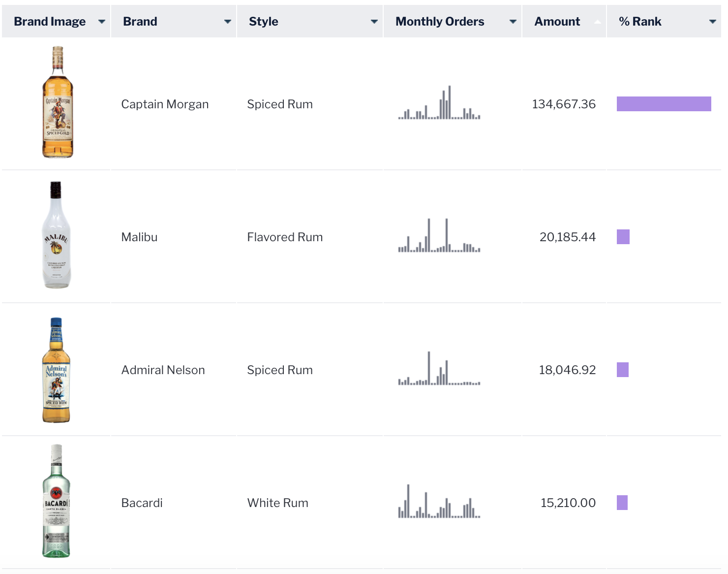Click the Admiral Nelson monthly orders sparkline

[439, 369]
